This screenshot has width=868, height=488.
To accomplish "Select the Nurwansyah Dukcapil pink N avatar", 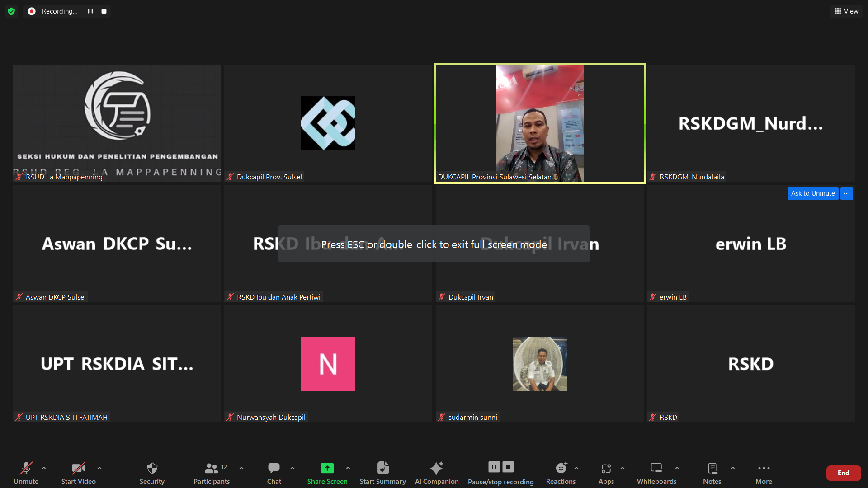I will pyautogui.click(x=328, y=364).
